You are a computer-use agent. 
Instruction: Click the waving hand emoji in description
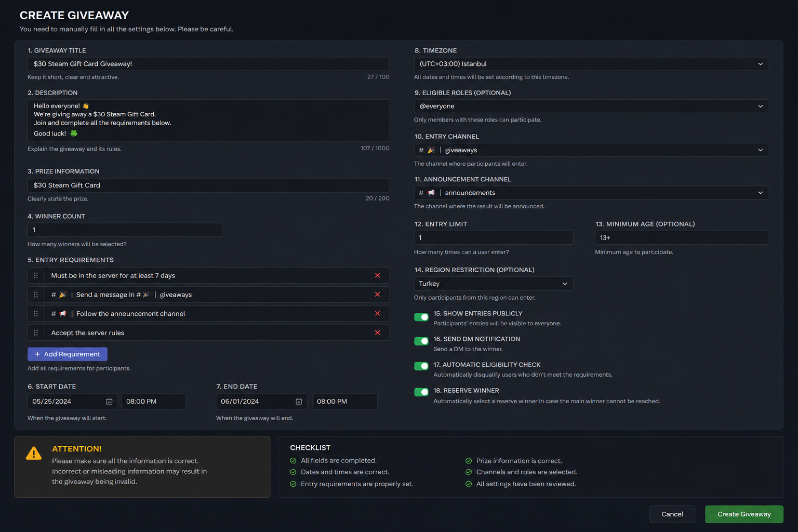pyautogui.click(x=86, y=106)
